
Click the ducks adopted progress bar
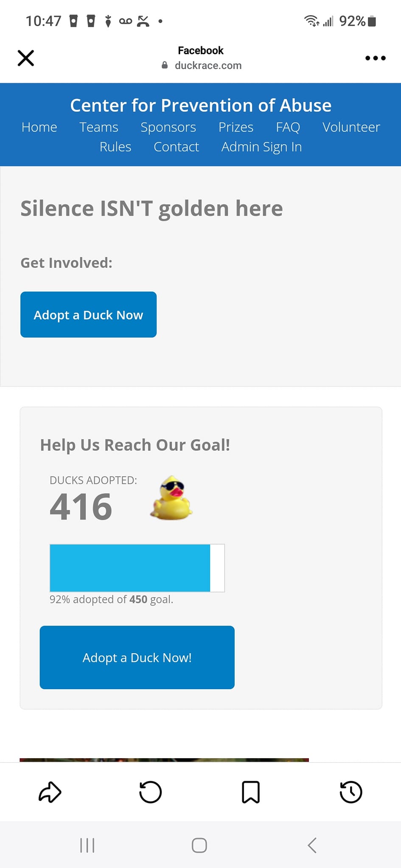[x=137, y=568]
